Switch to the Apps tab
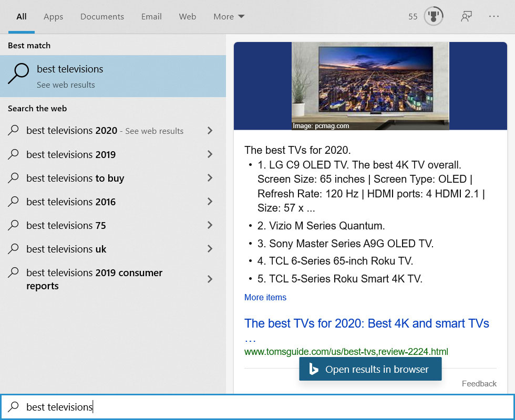515x420 pixels. click(x=53, y=16)
